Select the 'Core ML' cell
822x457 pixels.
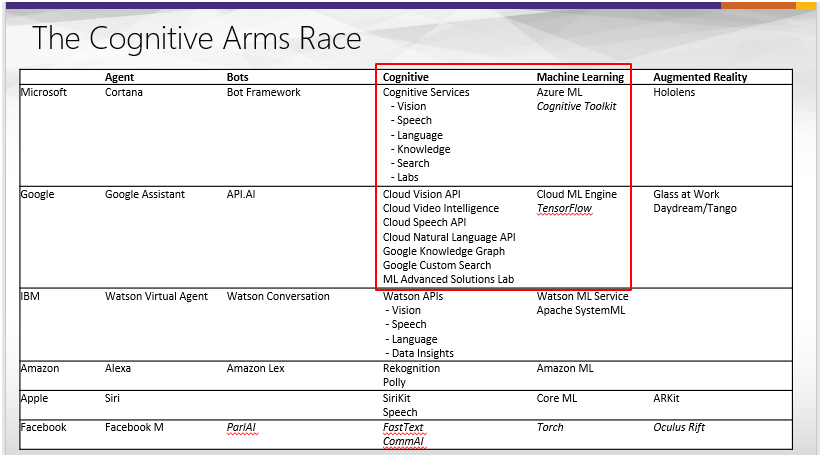click(x=557, y=398)
